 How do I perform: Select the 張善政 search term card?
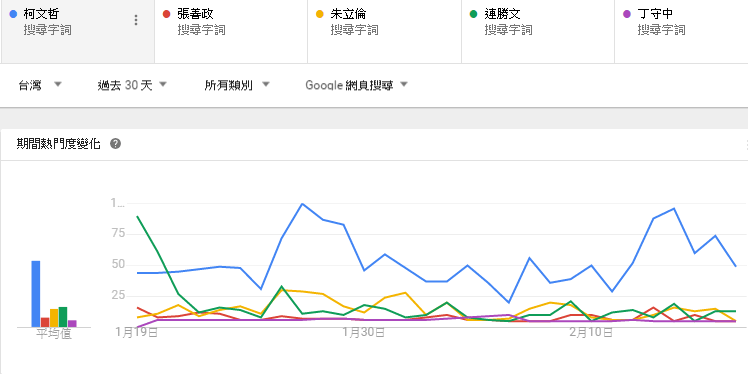pos(231,31)
